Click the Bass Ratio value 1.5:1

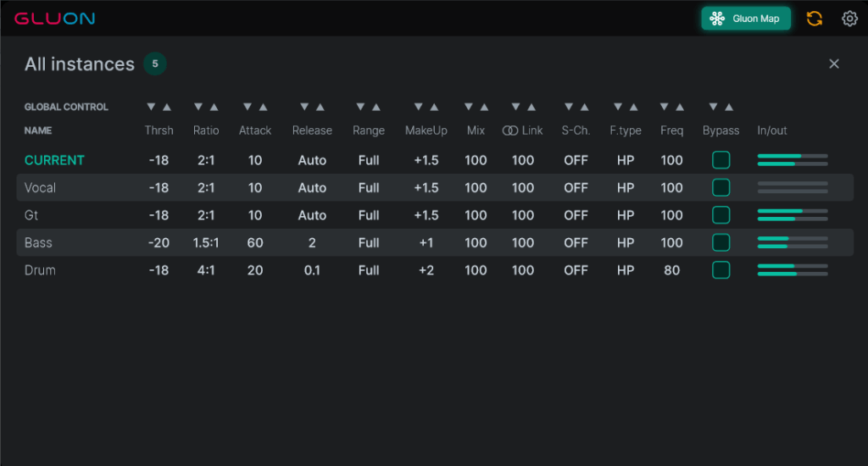click(x=205, y=242)
